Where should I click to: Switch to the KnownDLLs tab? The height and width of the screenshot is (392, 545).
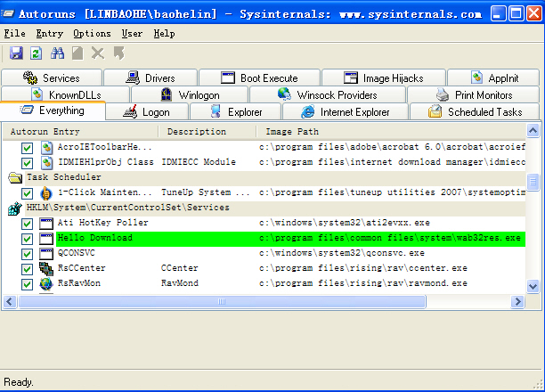66,94
